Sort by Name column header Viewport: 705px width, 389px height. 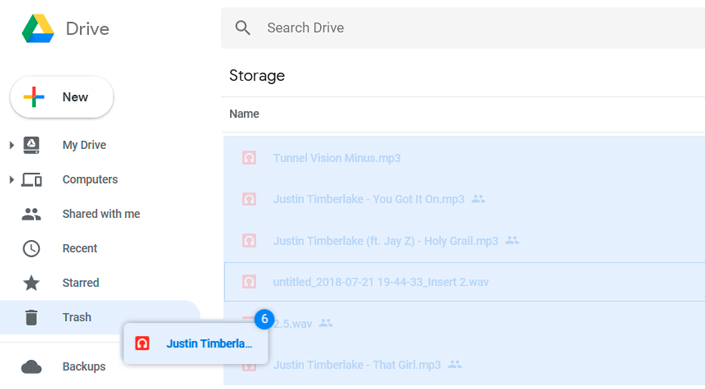(x=244, y=114)
